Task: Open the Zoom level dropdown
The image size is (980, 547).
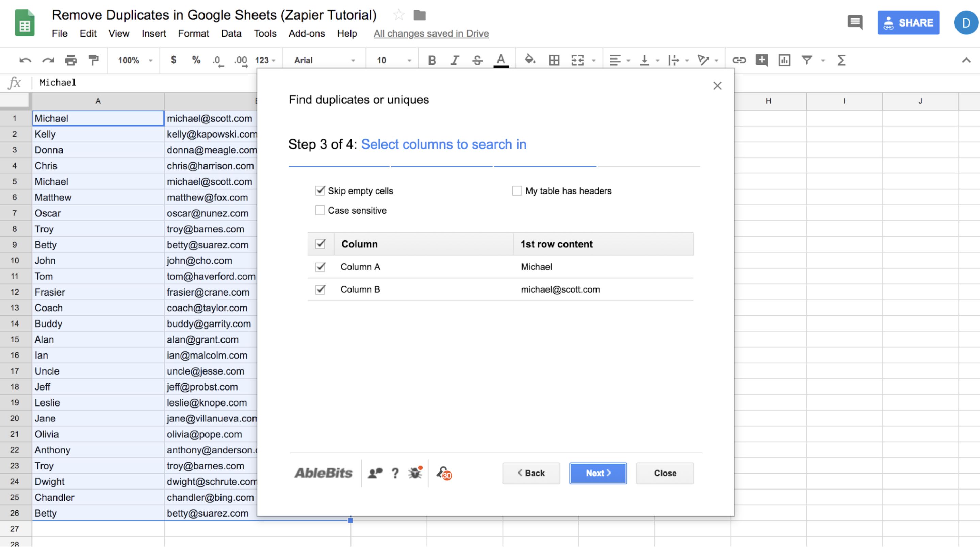Action: (x=134, y=60)
